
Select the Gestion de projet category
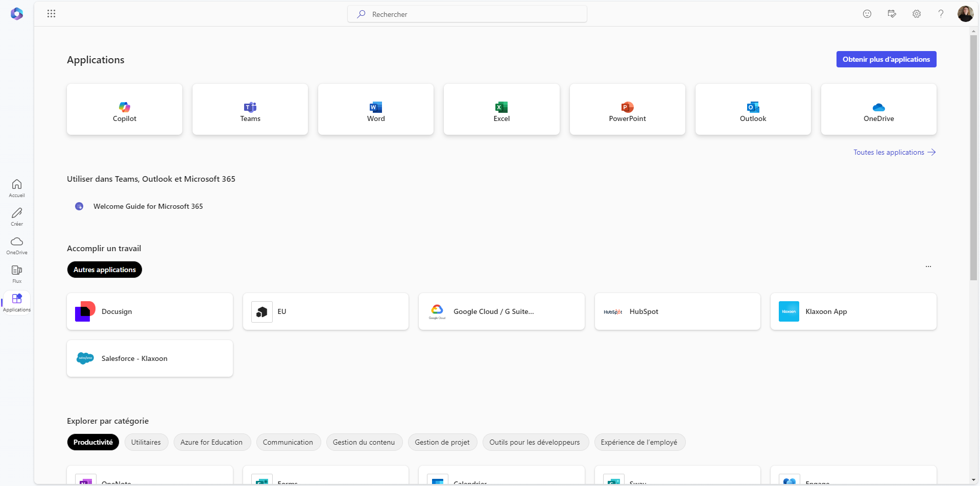pos(442,442)
